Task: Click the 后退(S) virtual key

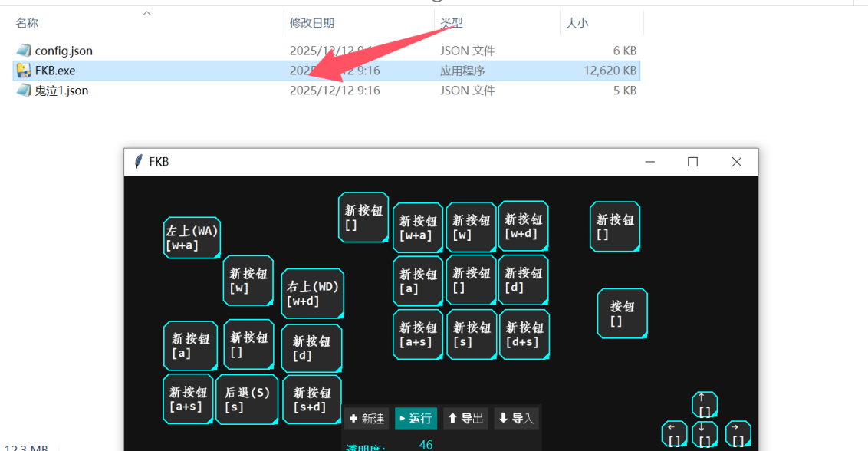Action: click(x=246, y=400)
